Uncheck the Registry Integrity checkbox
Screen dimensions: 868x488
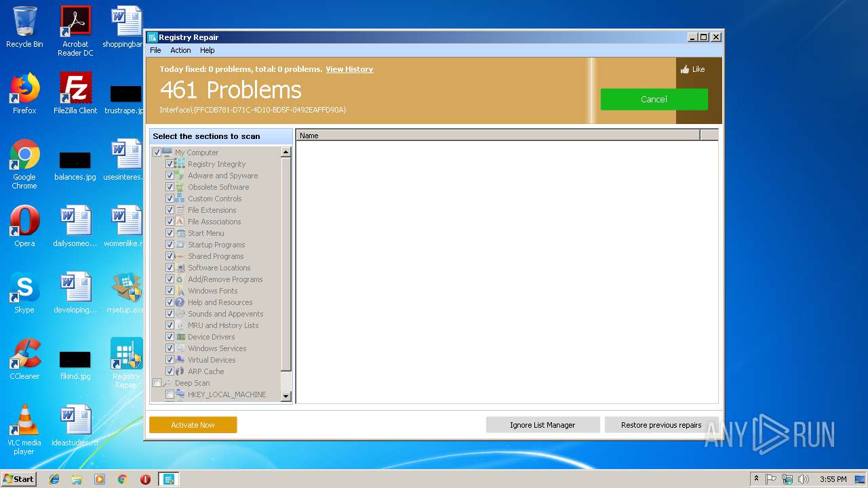click(170, 164)
